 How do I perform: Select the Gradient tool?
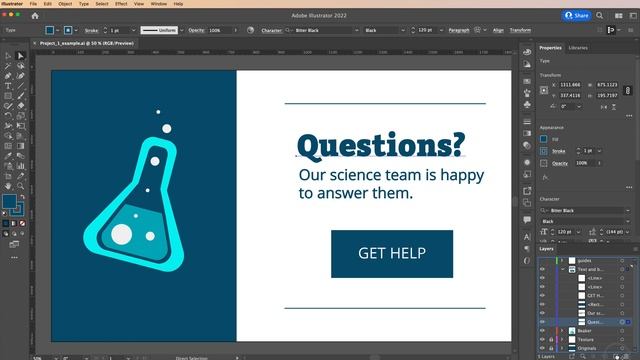(x=20, y=146)
